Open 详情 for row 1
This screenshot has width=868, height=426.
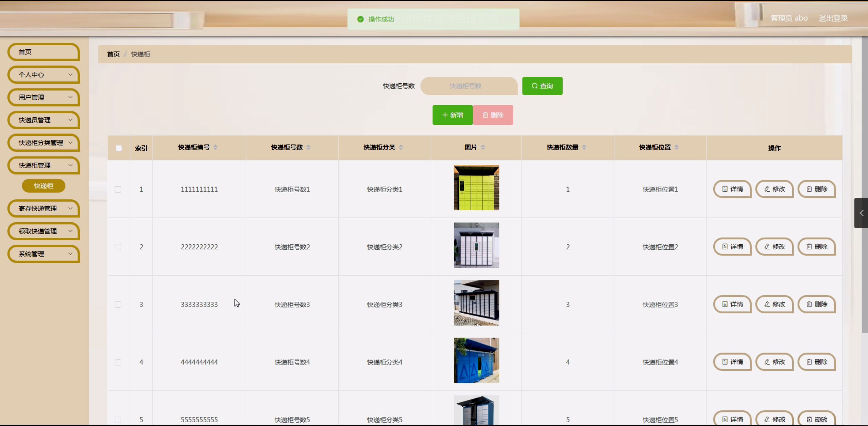pyautogui.click(x=732, y=189)
